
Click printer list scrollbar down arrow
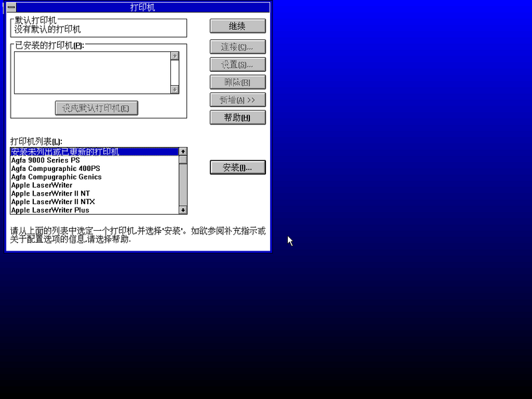(183, 210)
